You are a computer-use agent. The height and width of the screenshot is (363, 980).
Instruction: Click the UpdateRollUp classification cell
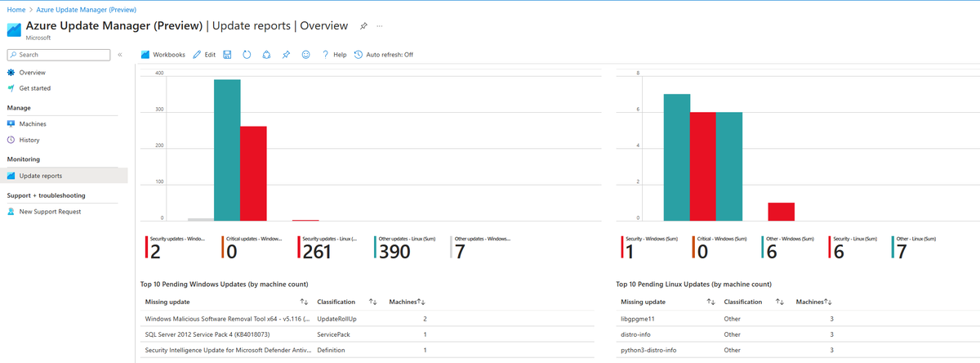tap(339, 318)
